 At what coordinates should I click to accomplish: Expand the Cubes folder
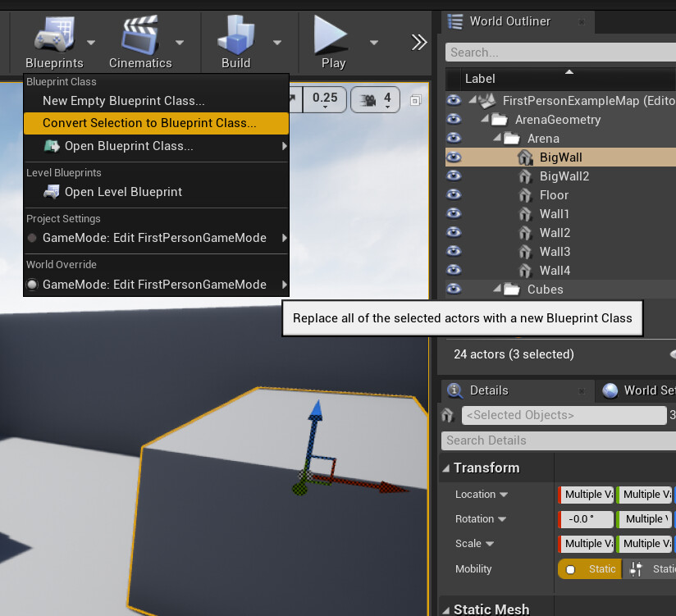click(496, 289)
